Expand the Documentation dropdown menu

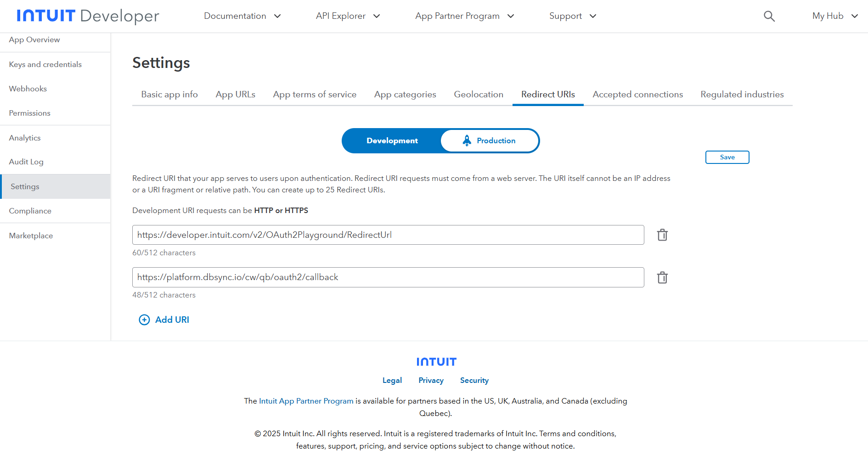tap(242, 16)
